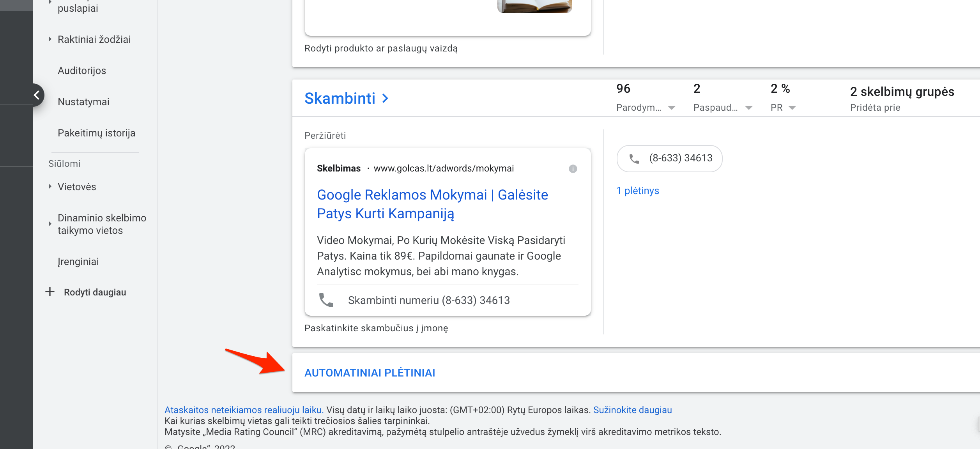980x449 pixels.
Task: Open Auditorijos in sidebar
Action: tap(82, 71)
